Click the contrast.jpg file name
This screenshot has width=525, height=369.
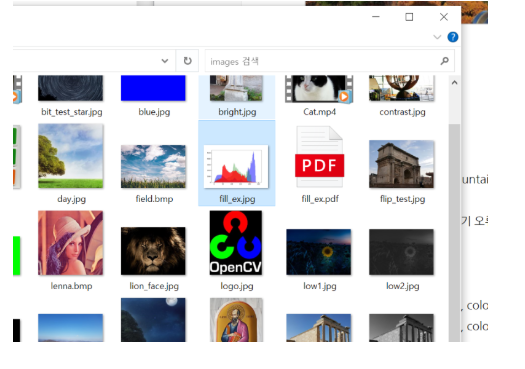click(x=402, y=112)
